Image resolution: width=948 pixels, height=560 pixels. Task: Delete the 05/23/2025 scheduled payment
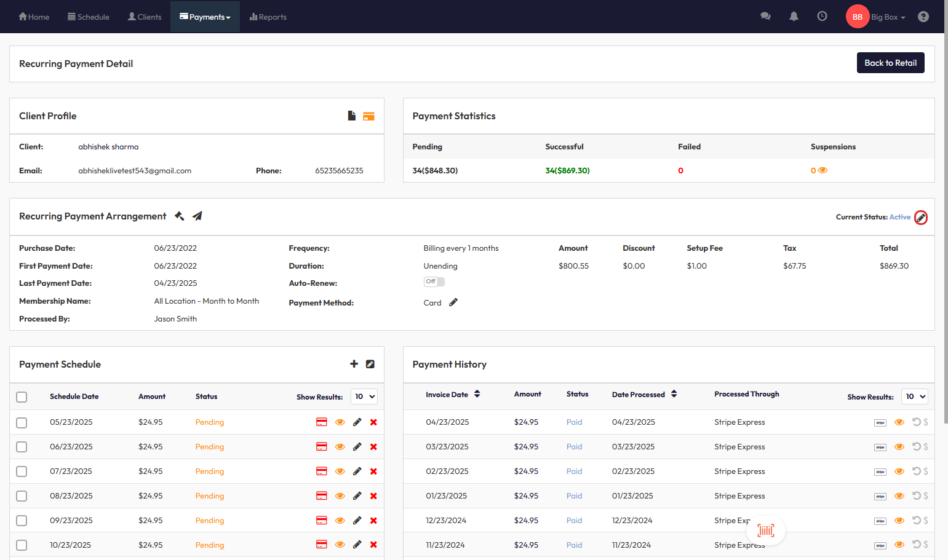373,422
